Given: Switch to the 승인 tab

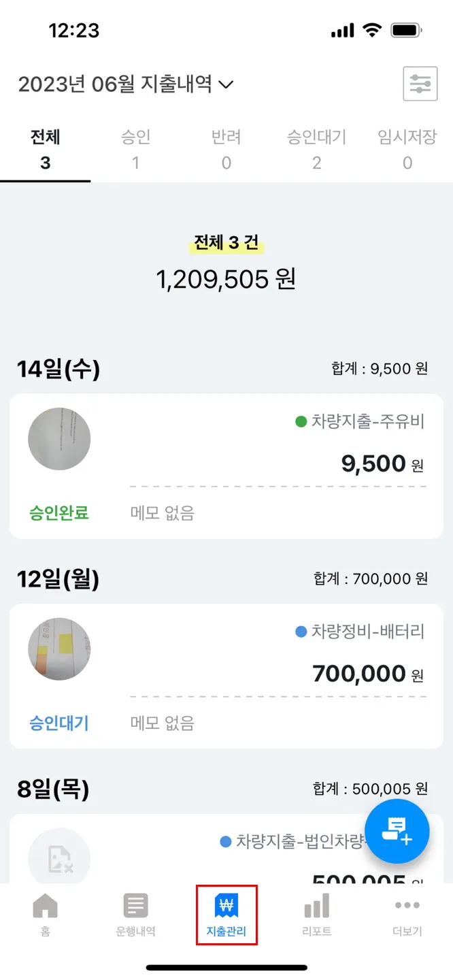Looking at the screenshot, I should pyautogui.click(x=135, y=149).
